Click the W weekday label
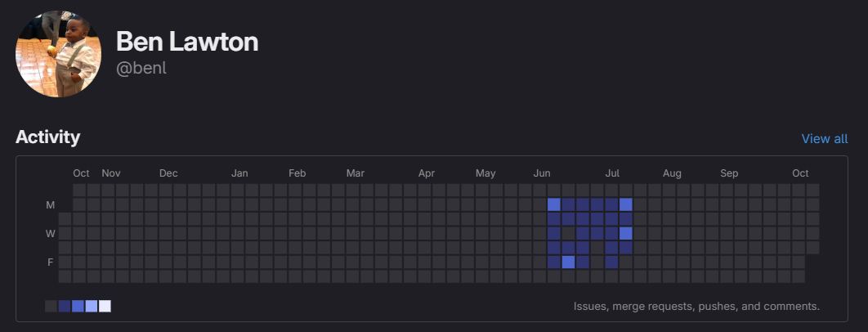Screen dimensions: 868x332 (51, 234)
